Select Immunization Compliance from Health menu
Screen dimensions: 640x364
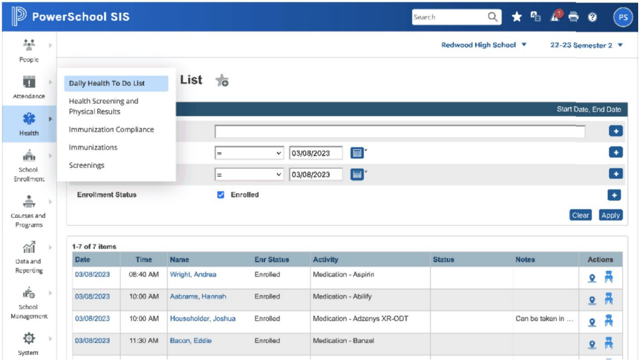pos(111,130)
